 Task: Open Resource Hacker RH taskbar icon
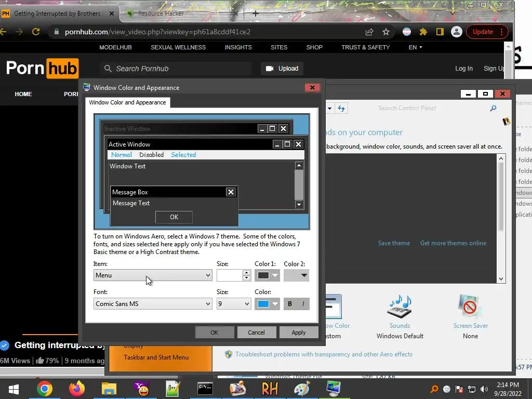tap(270, 389)
